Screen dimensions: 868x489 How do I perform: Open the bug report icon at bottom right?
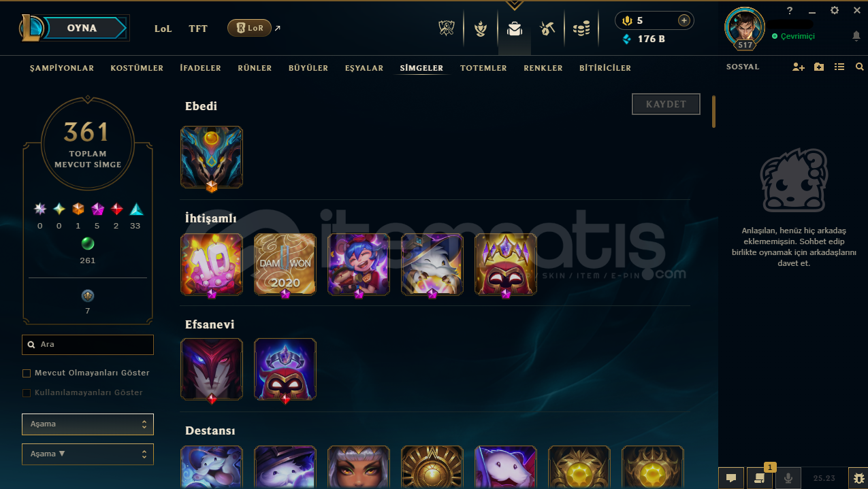(x=858, y=478)
